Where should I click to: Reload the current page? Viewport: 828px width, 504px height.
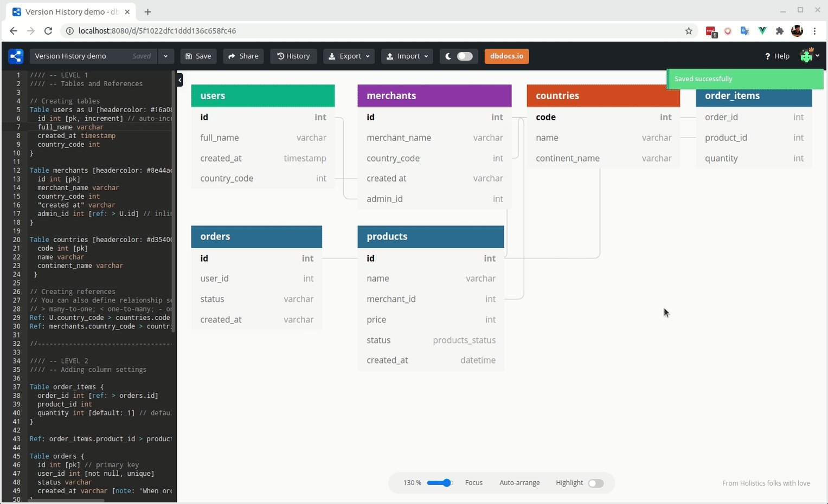48,31
